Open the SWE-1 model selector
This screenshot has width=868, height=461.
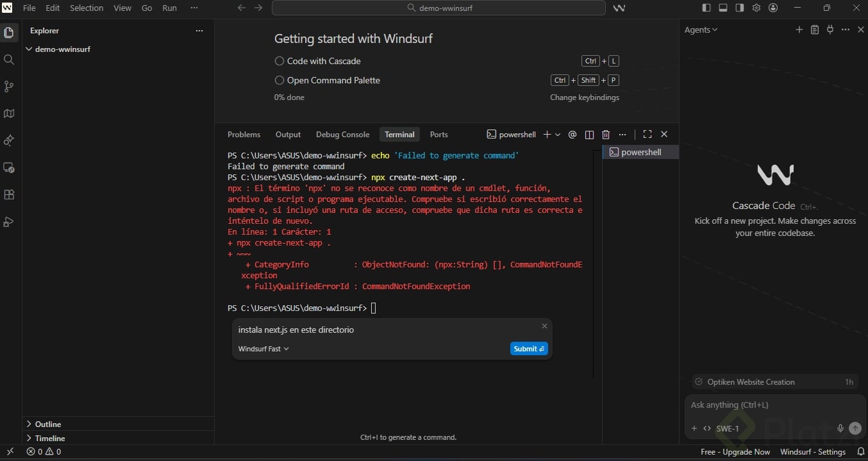click(728, 428)
